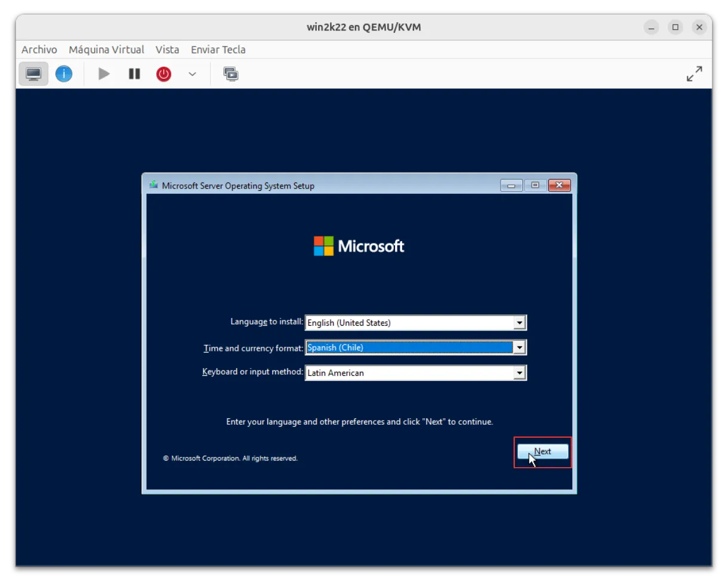728x584 pixels.
Task: Open the Vista menu
Action: pyautogui.click(x=167, y=50)
